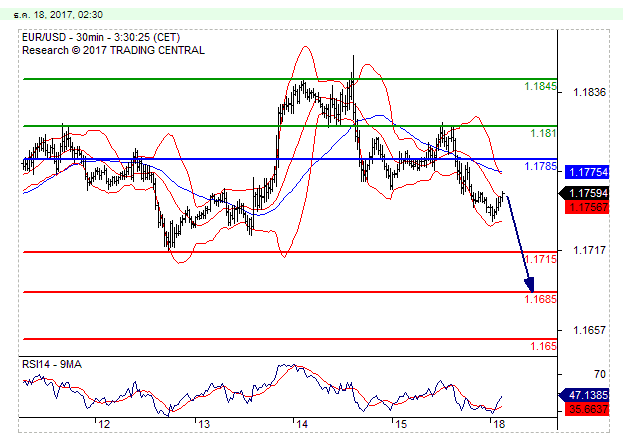This screenshot has width=623, height=442.
Task: Click the RSI 70 level label
Action: pyautogui.click(x=600, y=374)
